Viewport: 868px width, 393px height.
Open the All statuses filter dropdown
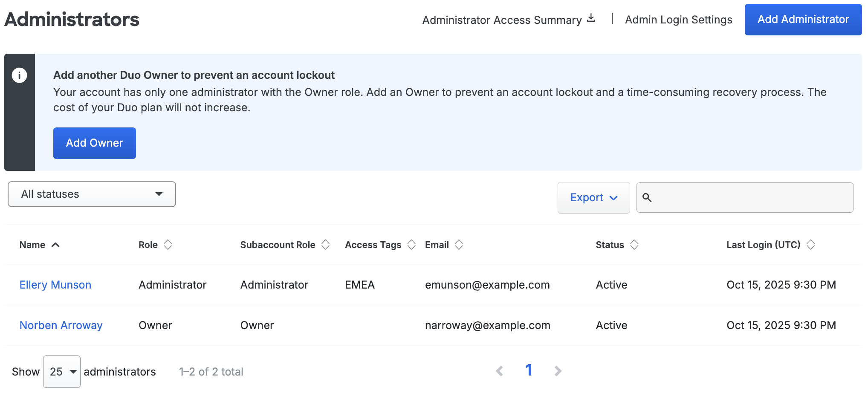click(x=91, y=194)
